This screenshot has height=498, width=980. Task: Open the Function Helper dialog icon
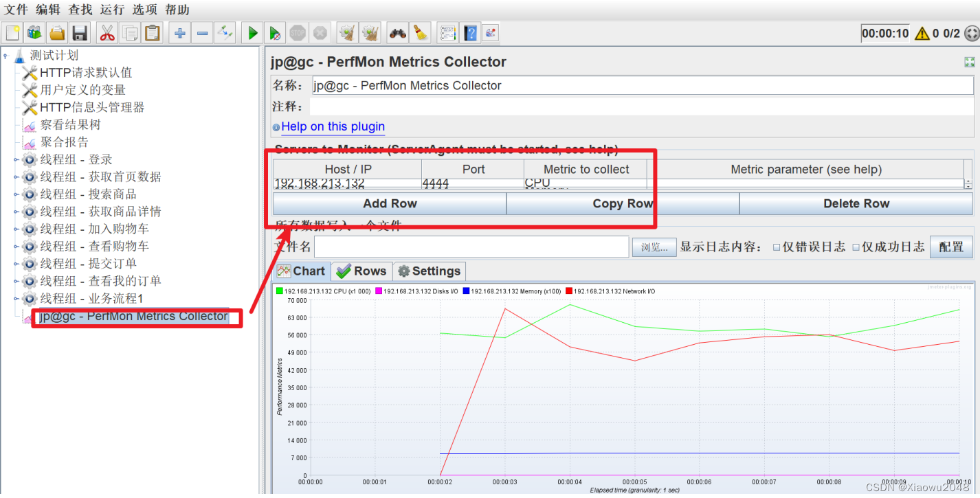pyautogui.click(x=448, y=32)
